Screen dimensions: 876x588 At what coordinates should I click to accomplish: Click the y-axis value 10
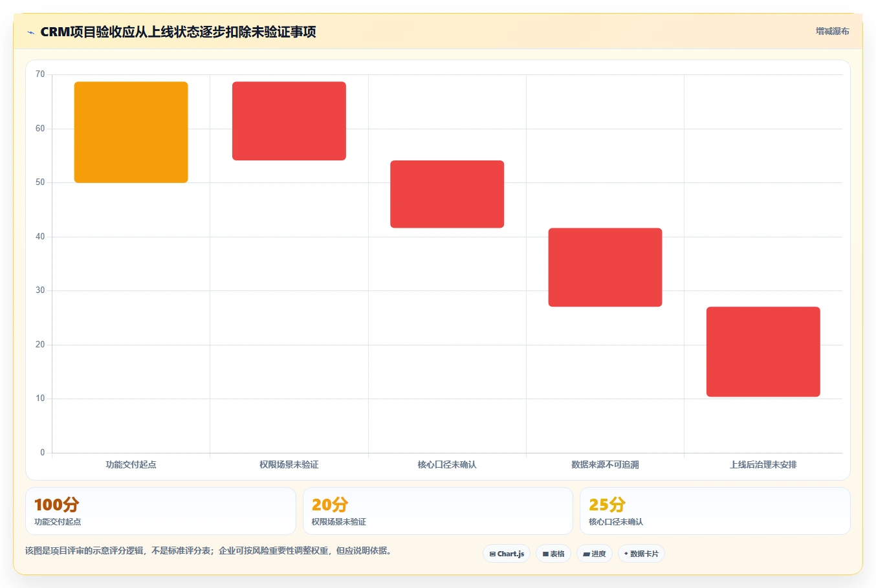tap(40, 398)
